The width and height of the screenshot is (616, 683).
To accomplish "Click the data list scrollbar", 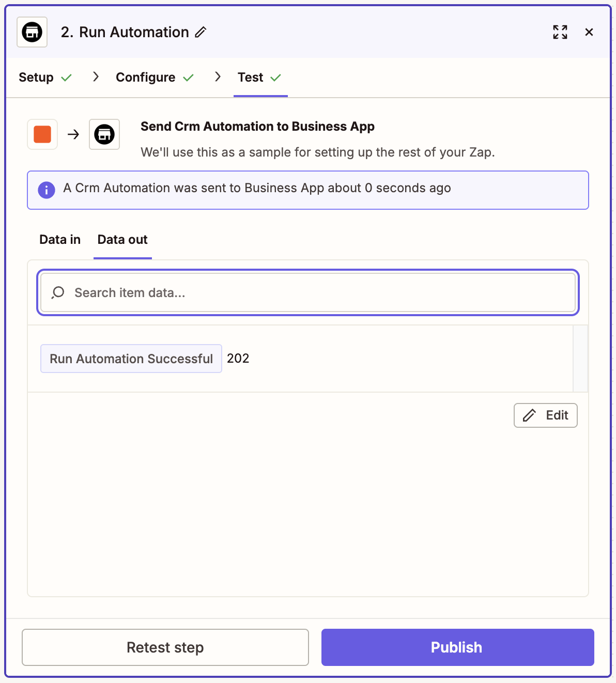I will (x=580, y=359).
